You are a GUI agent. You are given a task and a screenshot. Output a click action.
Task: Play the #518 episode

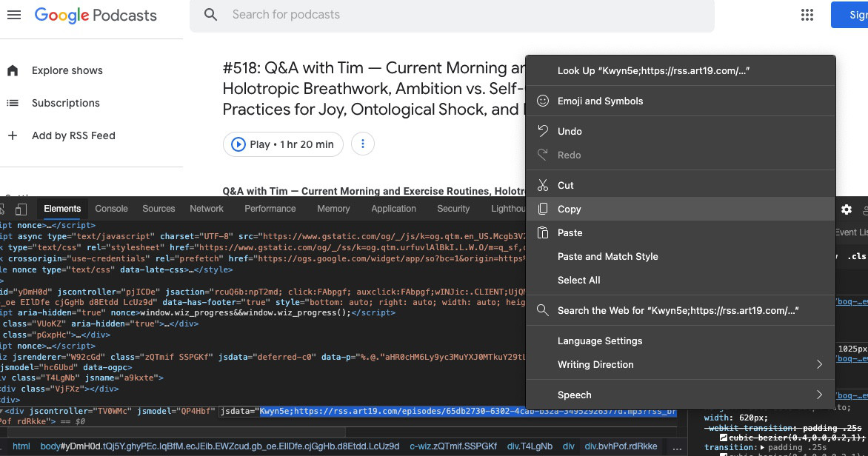[x=283, y=144]
